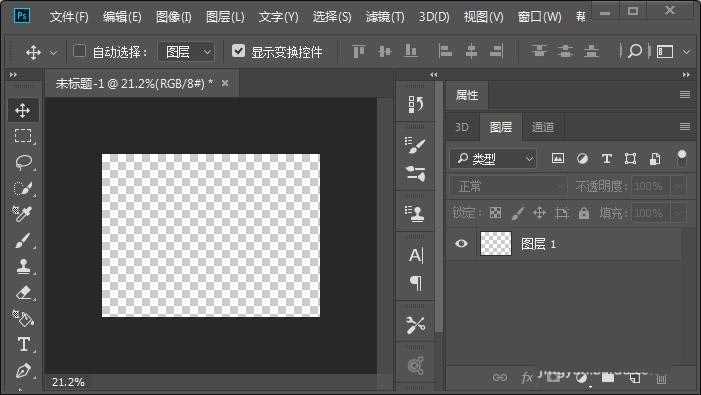Open the workspace switcher dropdown
This screenshot has width=701, height=395.
point(686,52)
